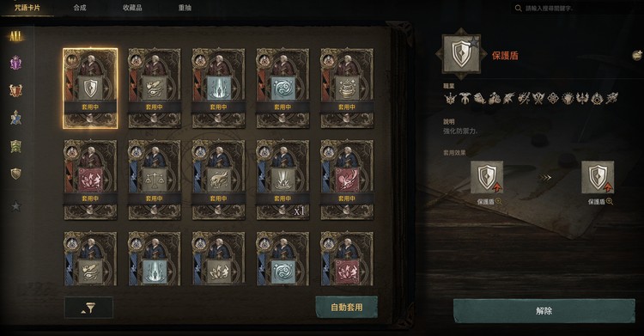Select the ALL category filter in sidebar
Viewport: 644px width, 336px height.
pyautogui.click(x=15, y=36)
